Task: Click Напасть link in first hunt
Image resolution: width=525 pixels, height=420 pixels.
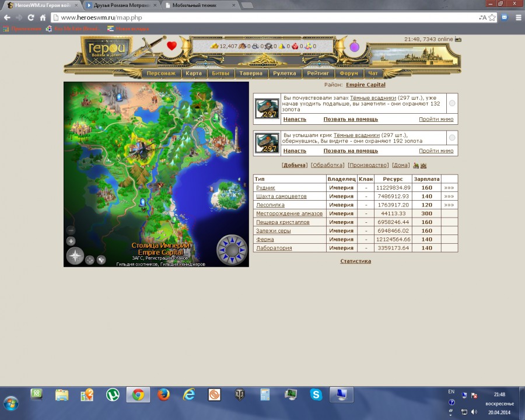Action: (x=295, y=119)
